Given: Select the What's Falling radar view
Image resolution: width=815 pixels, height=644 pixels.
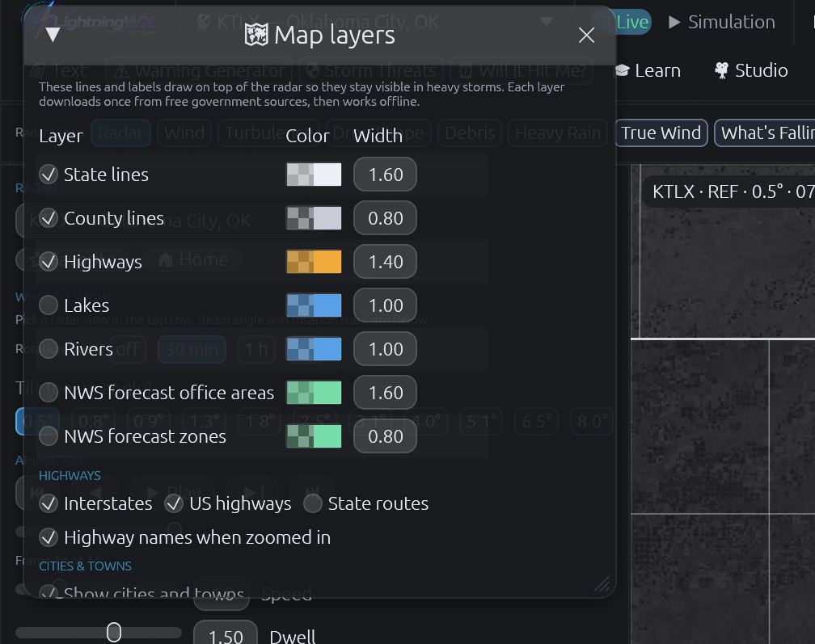Looking at the screenshot, I should [x=765, y=133].
